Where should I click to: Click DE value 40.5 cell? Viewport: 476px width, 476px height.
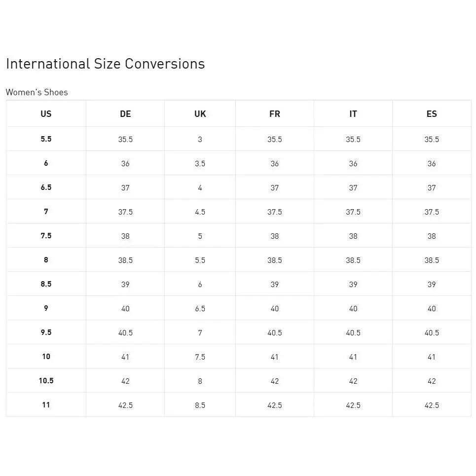(125, 332)
